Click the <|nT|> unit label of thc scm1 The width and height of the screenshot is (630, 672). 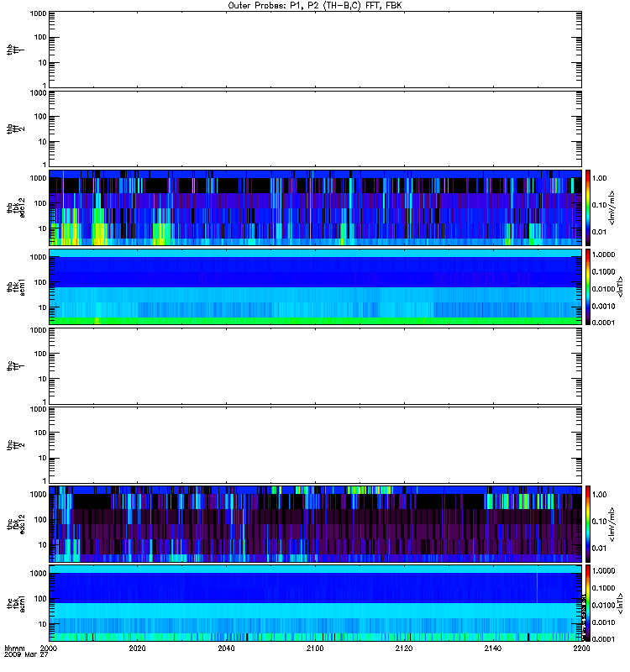pyautogui.click(x=620, y=603)
